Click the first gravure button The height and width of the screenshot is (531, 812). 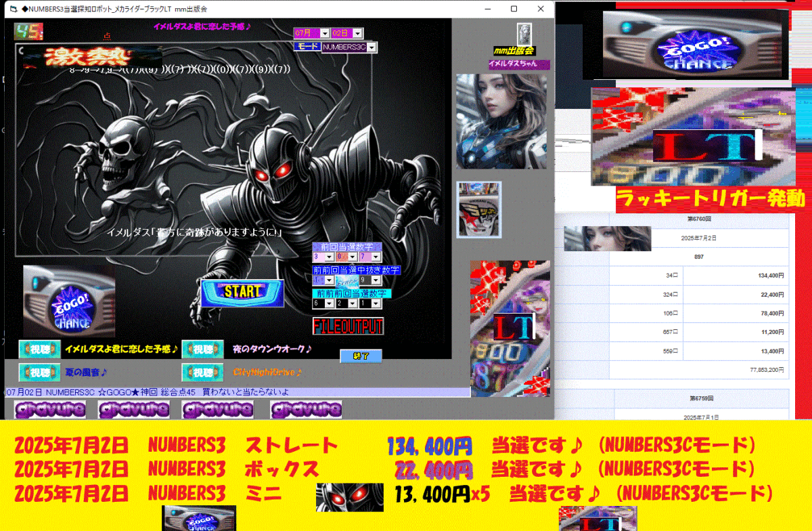[x=50, y=410]
